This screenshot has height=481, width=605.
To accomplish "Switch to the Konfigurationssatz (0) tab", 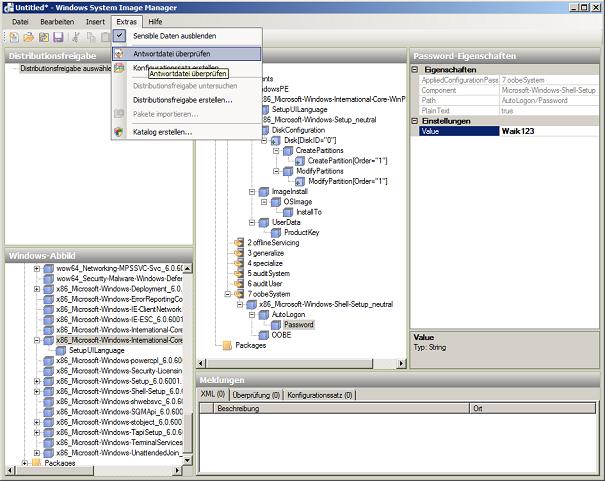I will tap(319, 395).
